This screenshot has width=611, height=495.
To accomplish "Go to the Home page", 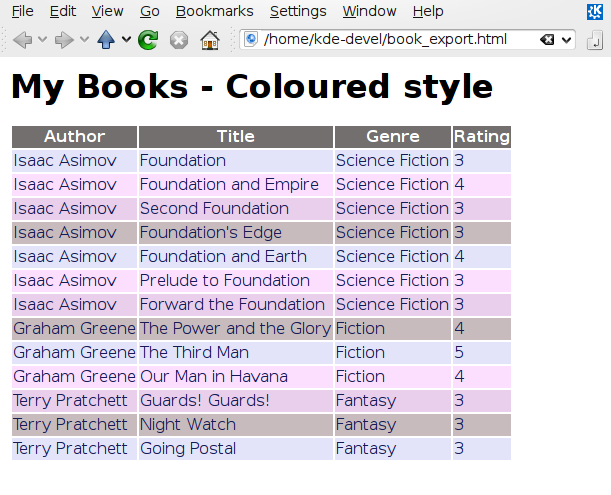I will (209, 40).
